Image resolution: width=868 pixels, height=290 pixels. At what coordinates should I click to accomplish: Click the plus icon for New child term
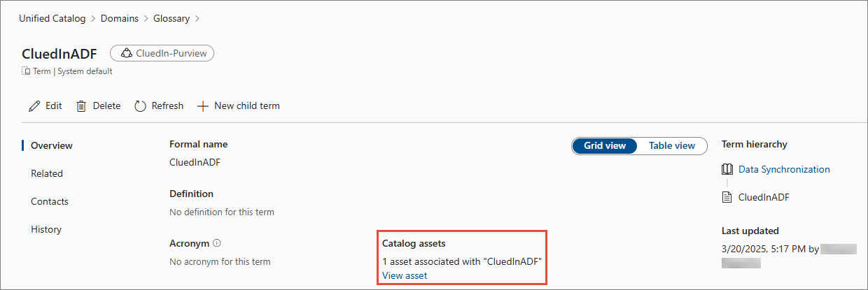coord(203,106)
